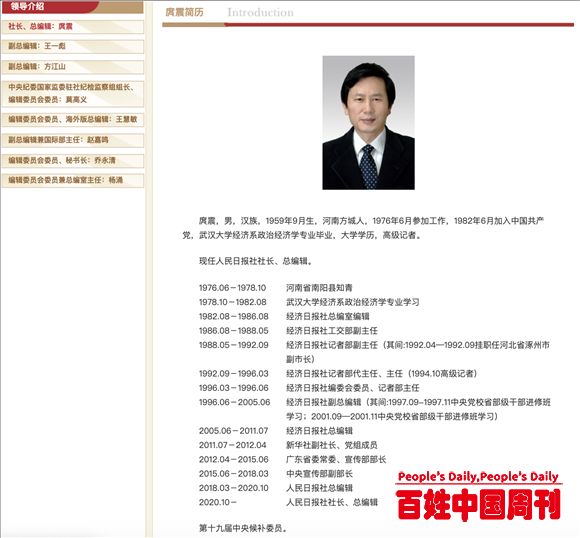Select 副总编辑兼国际部主任：赵嘉鸣 in the sidebar

click(x=72, y=140)
